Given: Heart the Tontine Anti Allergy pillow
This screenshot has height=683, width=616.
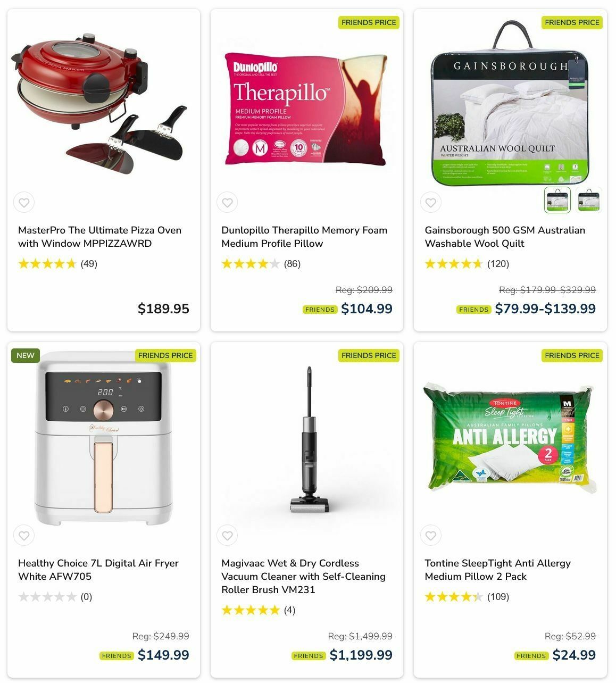Looking at the screenshot, I should (431, 536).
